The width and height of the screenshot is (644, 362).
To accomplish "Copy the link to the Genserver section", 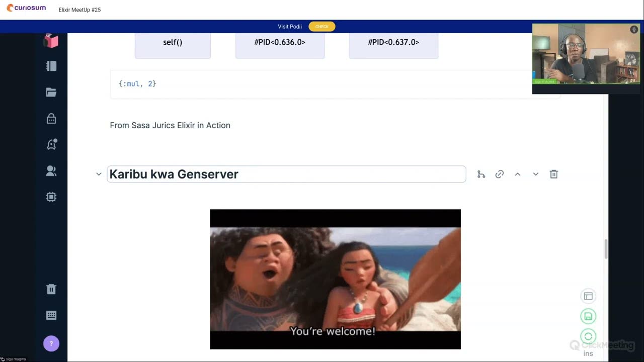I will (x=500, y=174).
